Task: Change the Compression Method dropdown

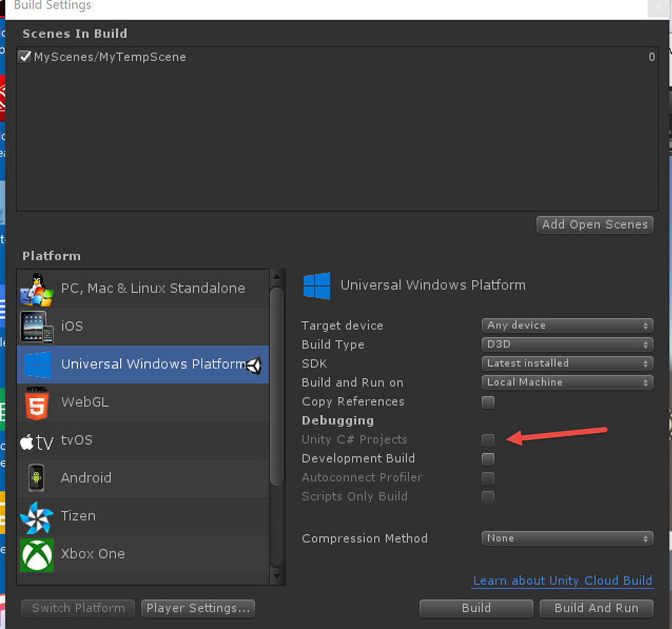Action: click(x=567, y=538)
